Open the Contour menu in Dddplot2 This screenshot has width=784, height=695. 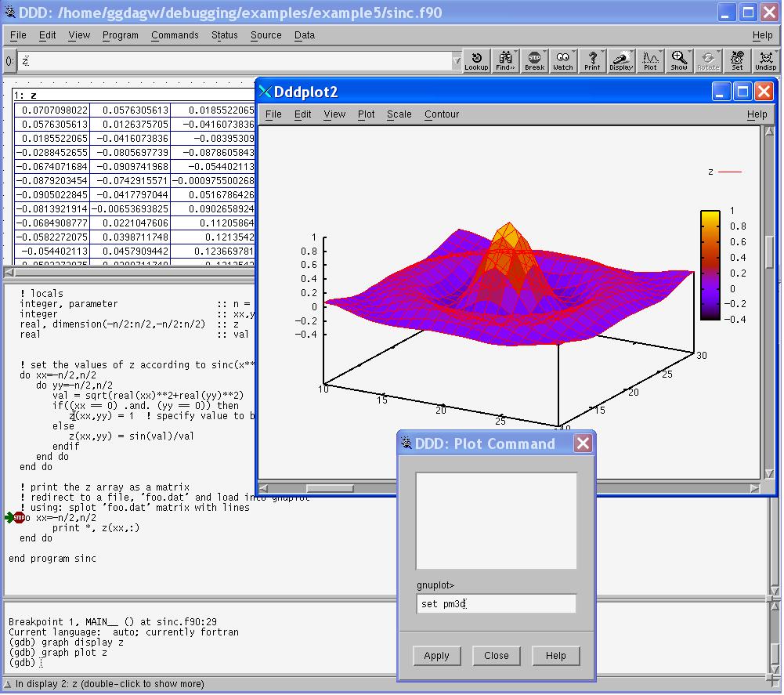click(x=442, y=114)
